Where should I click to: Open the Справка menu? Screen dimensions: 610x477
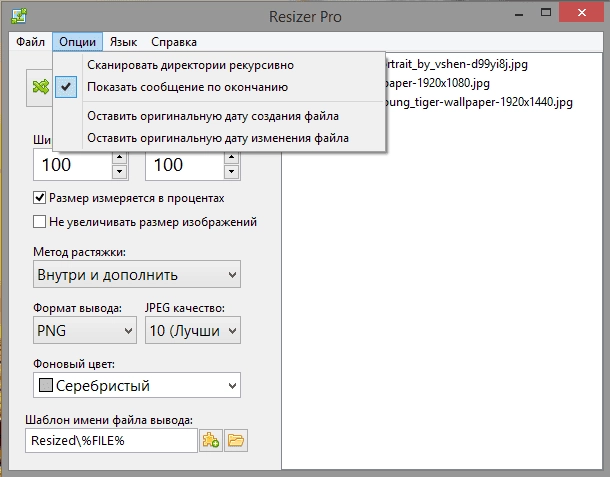pyautogui.click(x=174, y=42)
